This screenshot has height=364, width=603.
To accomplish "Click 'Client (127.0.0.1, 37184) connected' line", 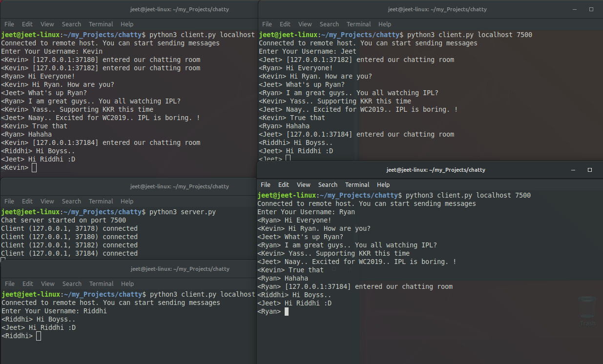I will pyautogui.click(x=69, y=253).
